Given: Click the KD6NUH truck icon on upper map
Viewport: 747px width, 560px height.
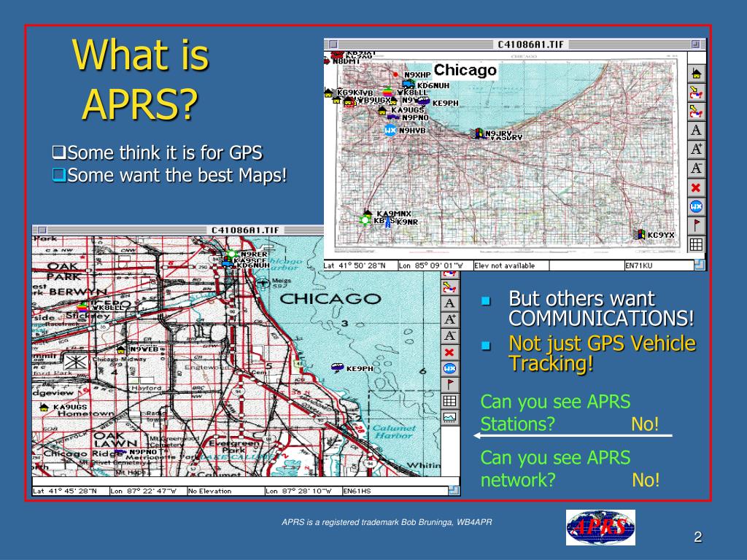Looking at the screenshot, I should pyautogui.click(x=409, y=85).
